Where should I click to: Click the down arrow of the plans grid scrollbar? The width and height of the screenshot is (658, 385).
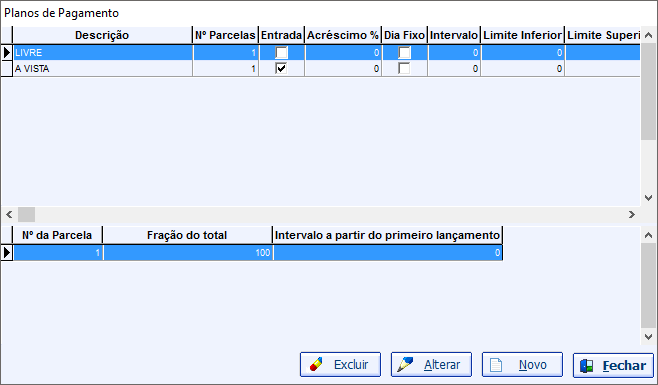pyautogui.click(x=648, y=197)
